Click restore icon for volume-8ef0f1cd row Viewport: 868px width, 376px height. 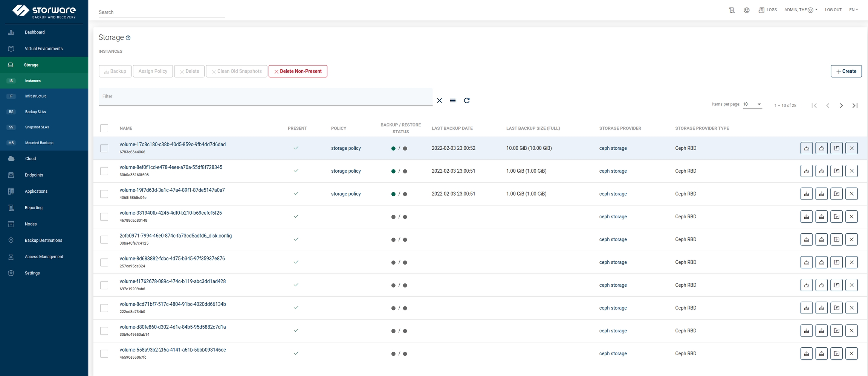pyautogui.click(x=821, y=171)
